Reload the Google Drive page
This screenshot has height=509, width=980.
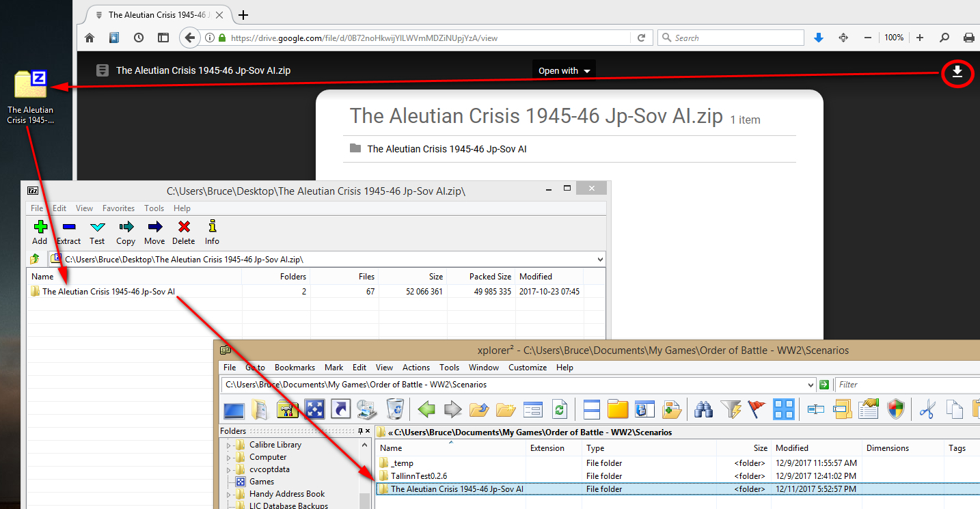[641, 38]
